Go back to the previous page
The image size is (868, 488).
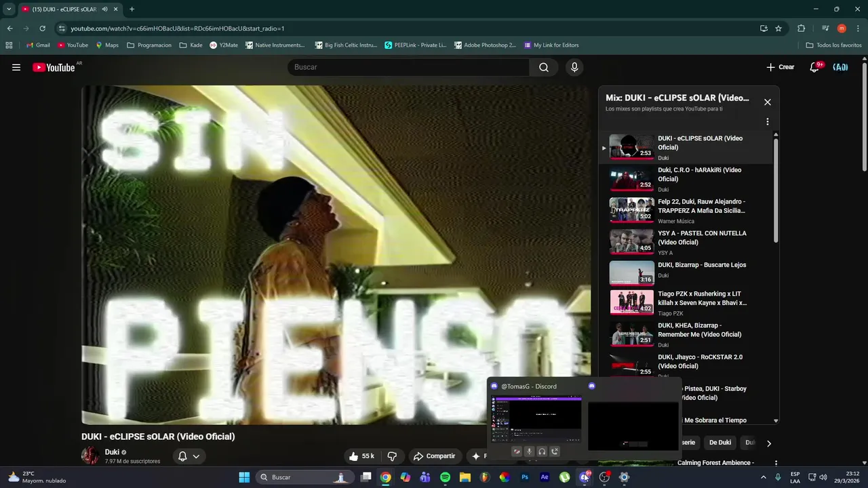pyautogui.click(x=9, y=28)
